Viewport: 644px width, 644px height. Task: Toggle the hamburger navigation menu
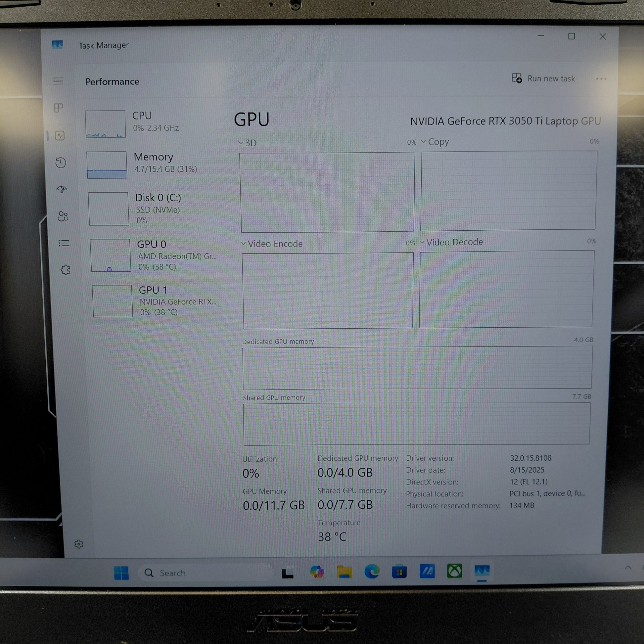click(58, 81)
